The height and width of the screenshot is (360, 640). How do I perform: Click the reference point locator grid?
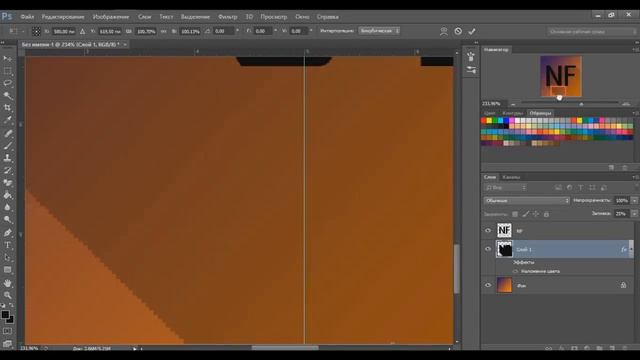click(36, 31)
